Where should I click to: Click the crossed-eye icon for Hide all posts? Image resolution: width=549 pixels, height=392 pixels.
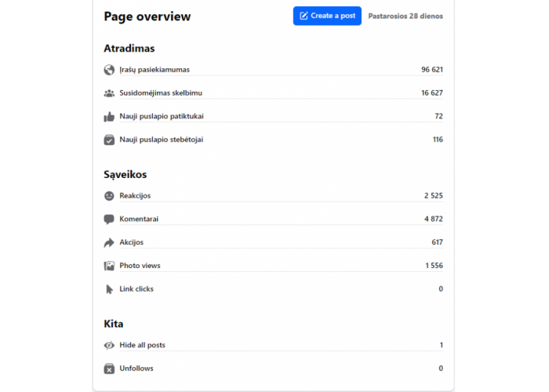[x=109, y=345]
